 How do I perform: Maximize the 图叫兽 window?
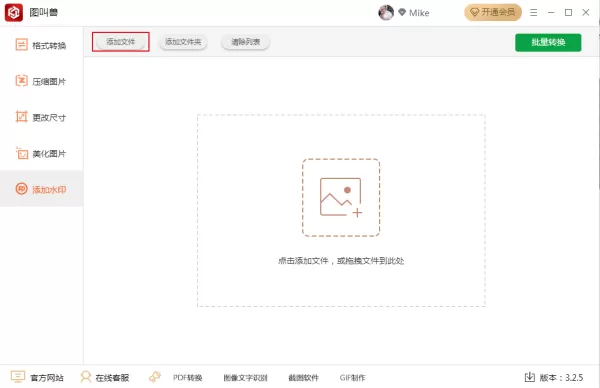pyautogui.click(x=569, y=13)
